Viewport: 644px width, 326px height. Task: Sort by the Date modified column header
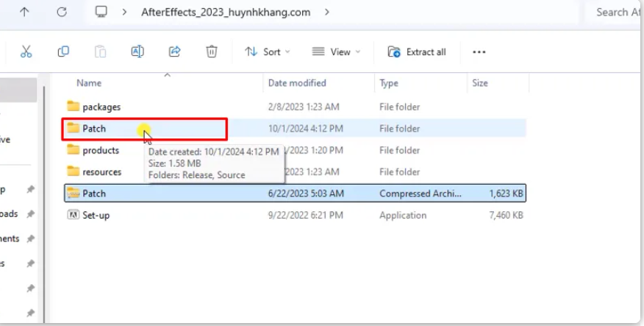click(x=297, y=83)
